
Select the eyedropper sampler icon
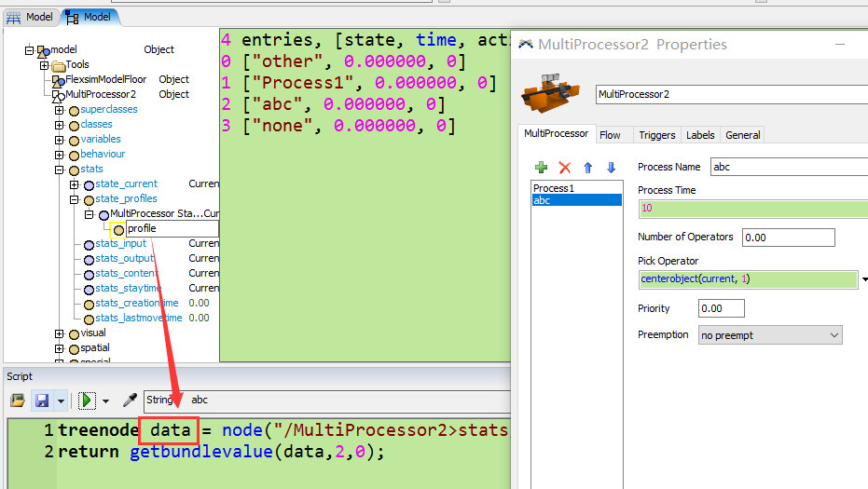130,401
